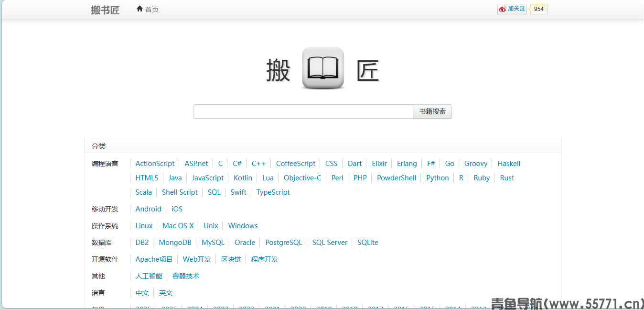Screen dimensions: 644x310
Task: Click the Java category link
Action: [x=175, y=178]
